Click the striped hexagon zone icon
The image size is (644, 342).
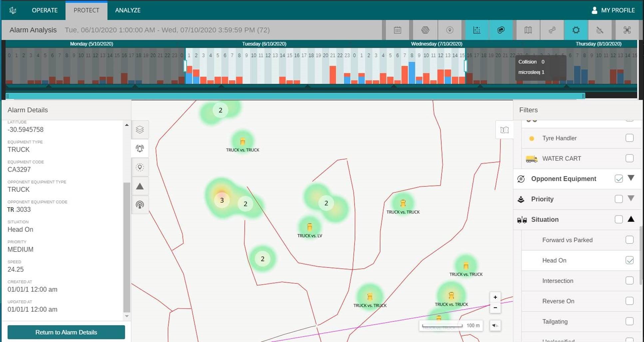pyautogui.click(x=425, y=30)
